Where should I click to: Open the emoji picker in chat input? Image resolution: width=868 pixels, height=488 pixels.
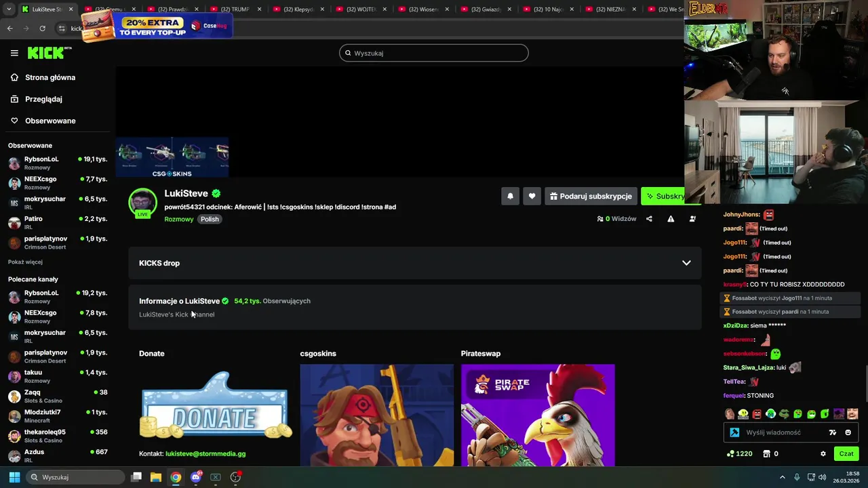click(848, 432)
